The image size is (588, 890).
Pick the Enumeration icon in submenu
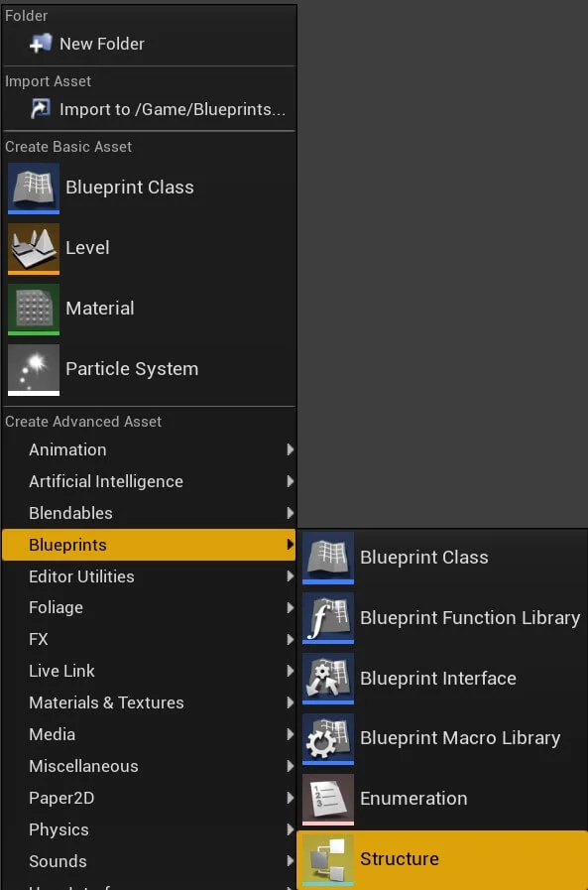[328, 799]
